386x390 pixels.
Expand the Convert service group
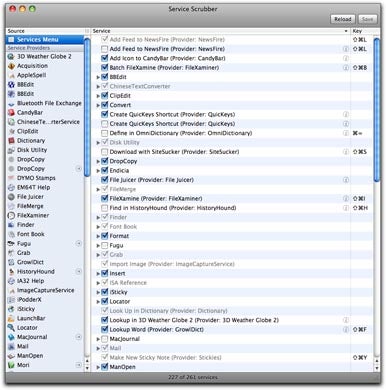(x=98, y=105)
